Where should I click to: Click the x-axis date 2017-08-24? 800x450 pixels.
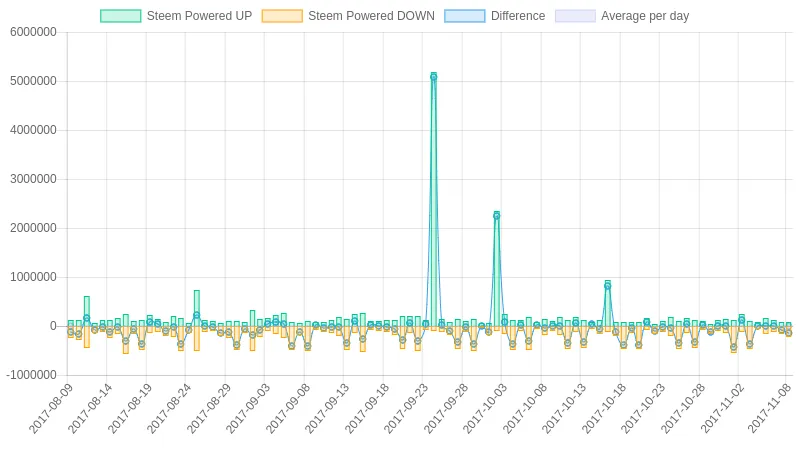[x=168, y=409]
